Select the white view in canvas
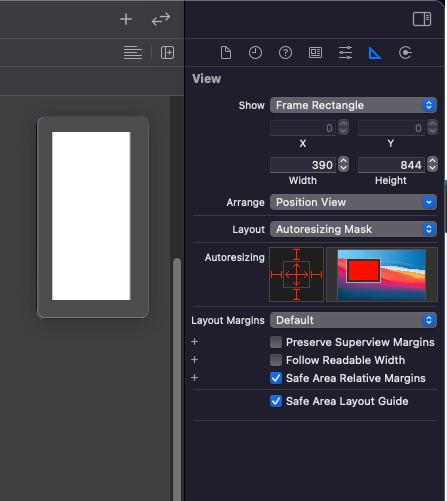447x501 pixels. point(91,216)
